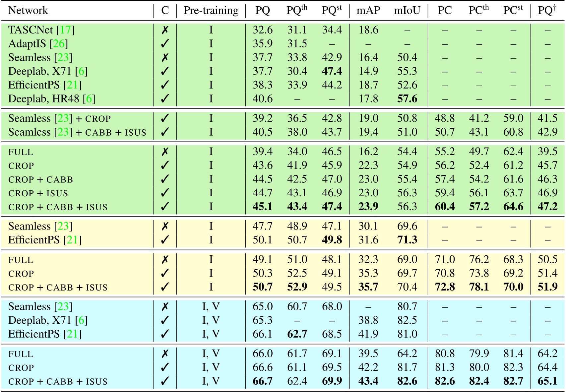The image size is (566, 392).
Task: Click the bold 57.6 mIoU value
Action: click(x=407, y=99)
